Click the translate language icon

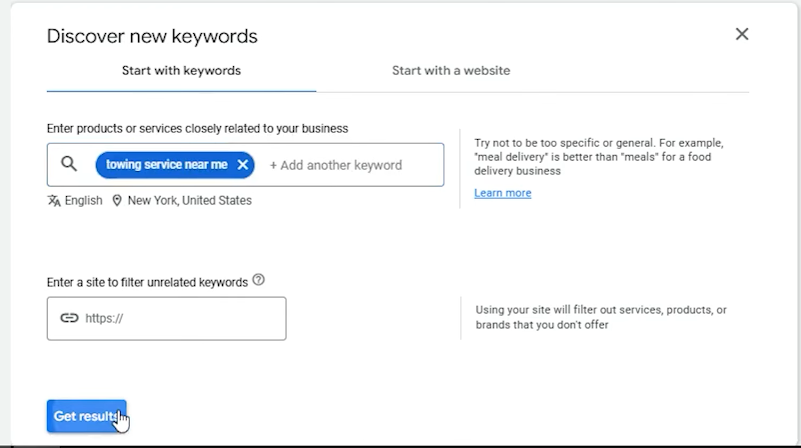pos(54,200)
